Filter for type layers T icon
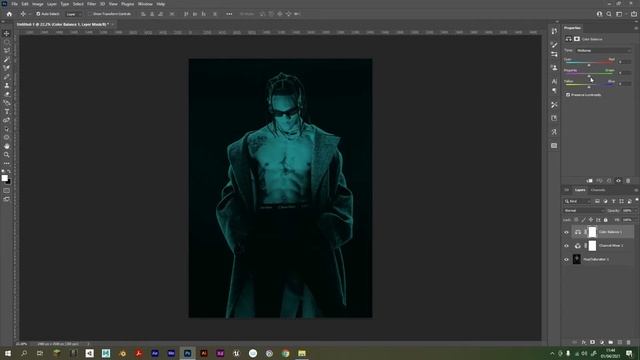 [613, 201]
